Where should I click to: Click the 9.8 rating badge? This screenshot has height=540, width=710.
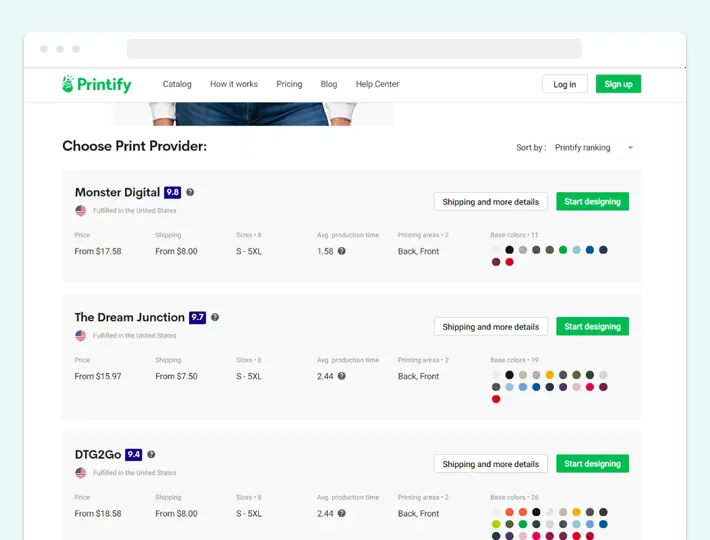click(x=172, y=192)
